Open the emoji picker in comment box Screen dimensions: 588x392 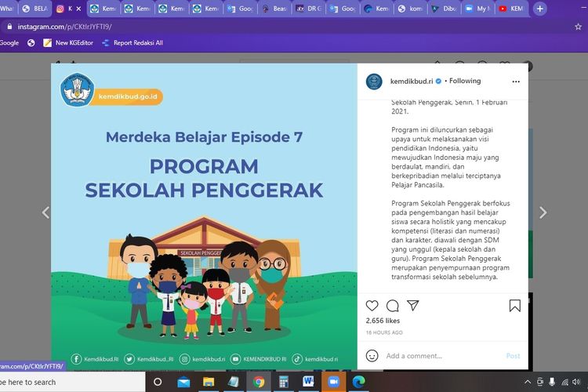pyautogui.click(x=372, y=356)
